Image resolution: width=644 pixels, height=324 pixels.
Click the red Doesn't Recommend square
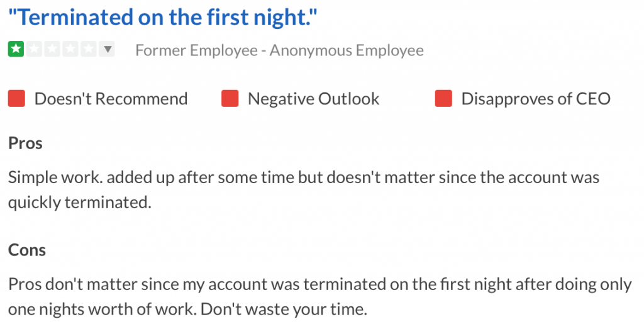pyautogui.click(x=16, y=99)
